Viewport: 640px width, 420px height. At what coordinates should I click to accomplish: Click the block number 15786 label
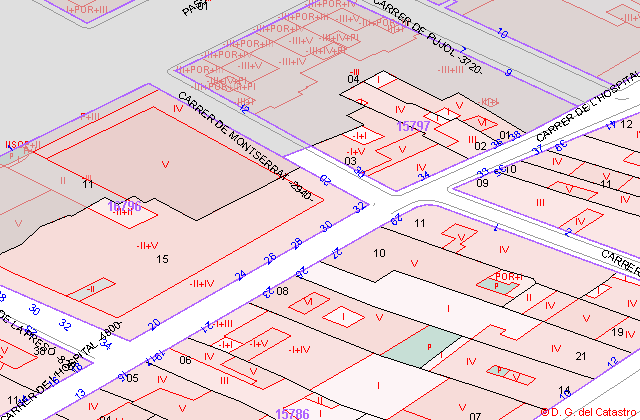(292, 414)
